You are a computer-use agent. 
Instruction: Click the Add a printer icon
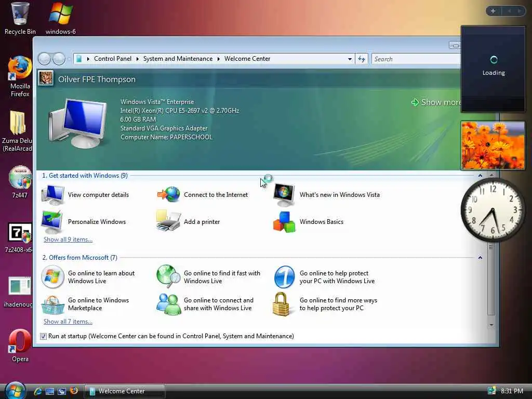(168, 221)
